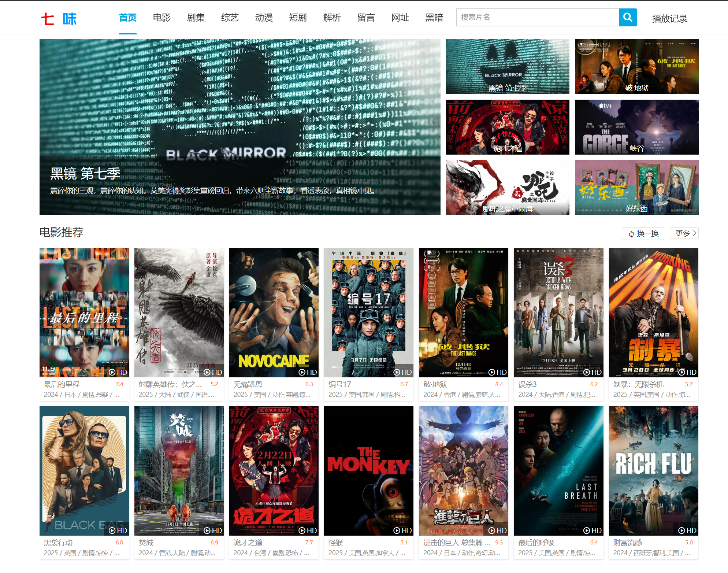The image size is (728, 573).
Task: Click the HD play badge on 焚城
Action: click(x=213, y=531)
